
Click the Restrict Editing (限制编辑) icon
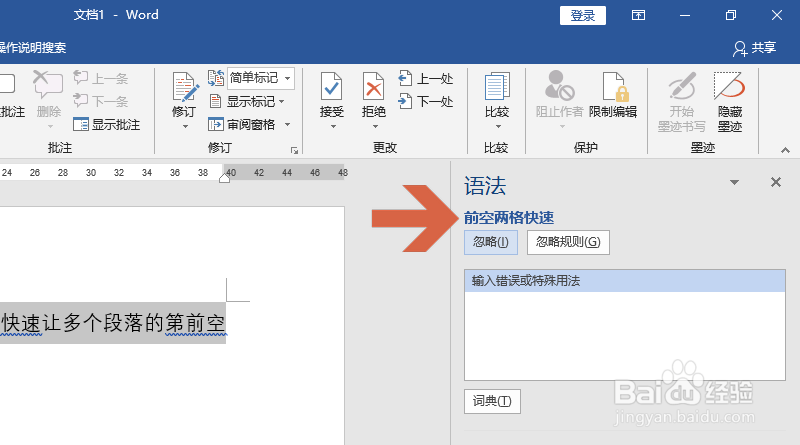tap(614, 87)
